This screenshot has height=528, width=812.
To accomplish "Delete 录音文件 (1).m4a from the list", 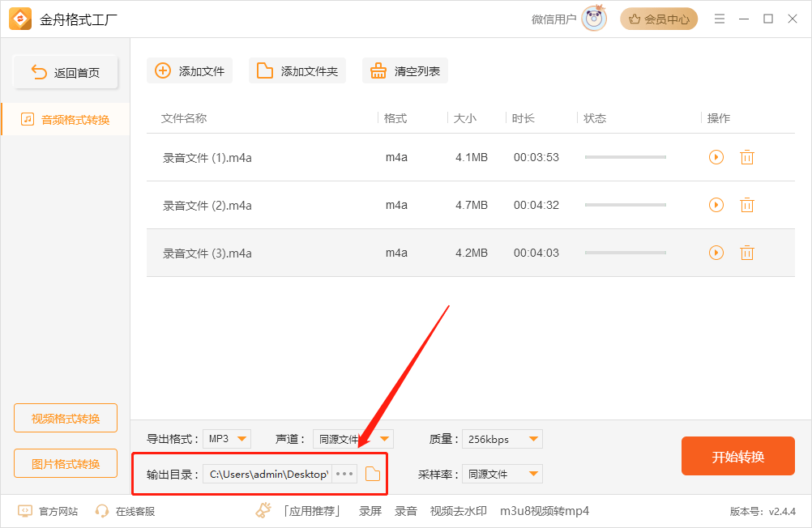I will pyautogui.click(x=746, y=157).
